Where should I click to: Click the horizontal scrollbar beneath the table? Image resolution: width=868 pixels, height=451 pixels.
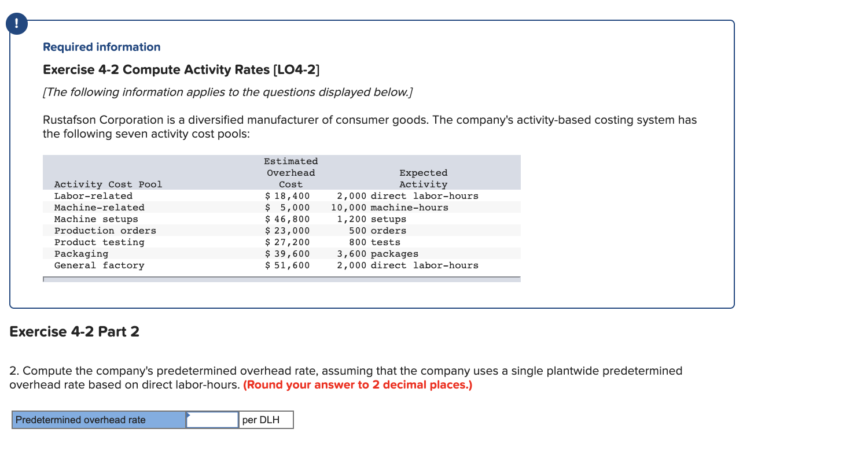click(281, 279)
